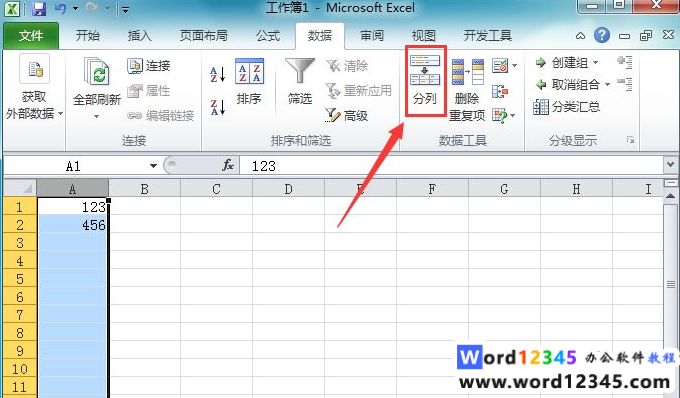Expand the formula bar with the chevron
680x398 pixels.
pos(670,165)
